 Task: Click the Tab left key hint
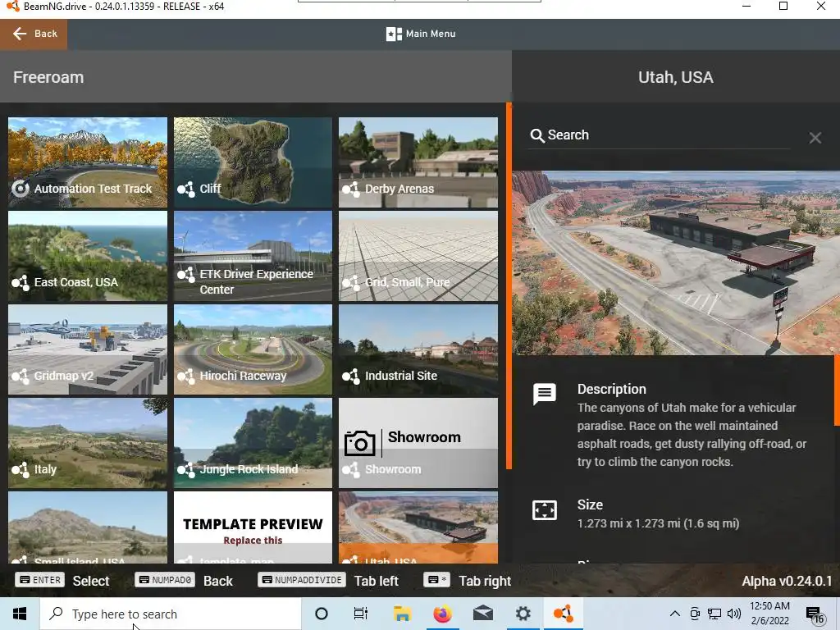click(x=328, y=581)
